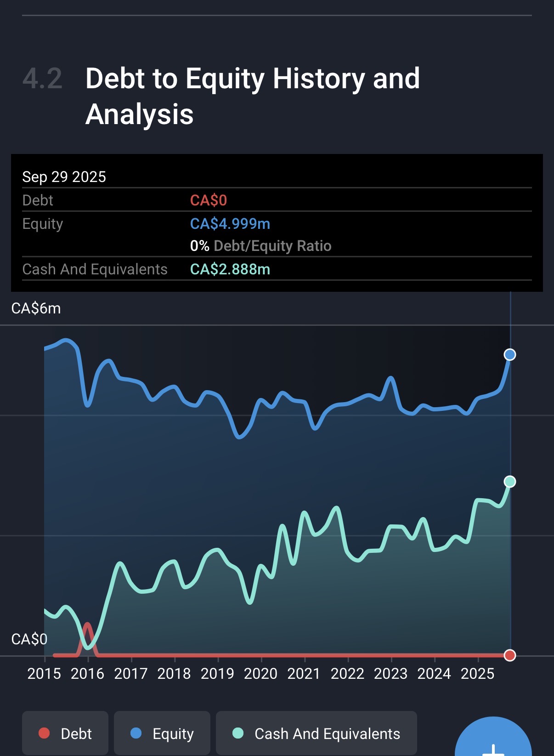Click the teal Cash endpoint marker
The height and width of the screenshot is (756, 554).
(510, 482)
